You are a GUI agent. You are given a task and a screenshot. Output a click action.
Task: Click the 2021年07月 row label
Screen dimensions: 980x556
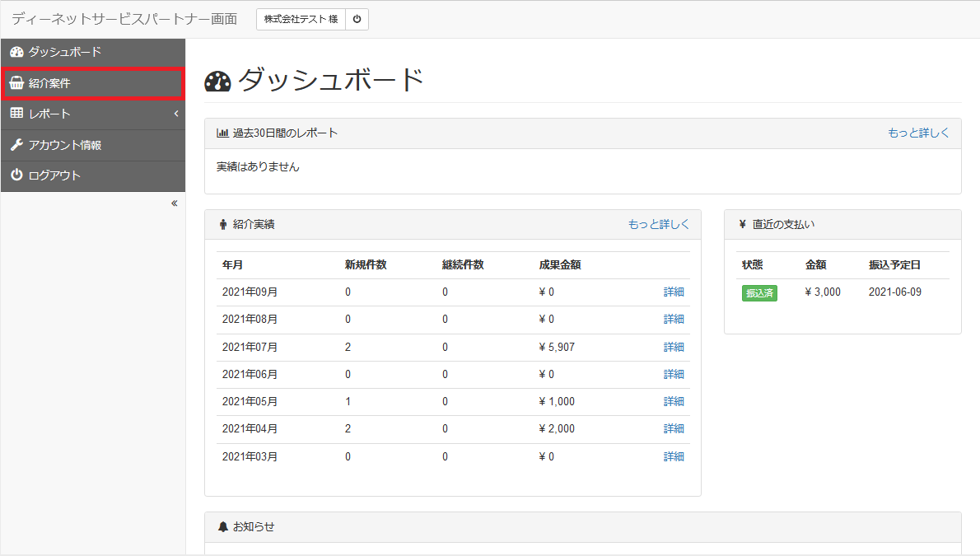click(250, 347)
